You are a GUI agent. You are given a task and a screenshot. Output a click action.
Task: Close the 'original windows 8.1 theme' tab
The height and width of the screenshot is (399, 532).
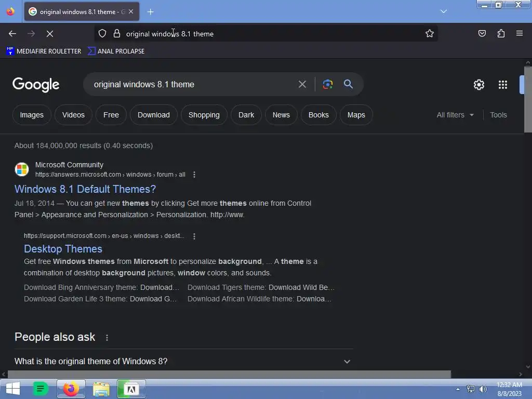(131, 11)
